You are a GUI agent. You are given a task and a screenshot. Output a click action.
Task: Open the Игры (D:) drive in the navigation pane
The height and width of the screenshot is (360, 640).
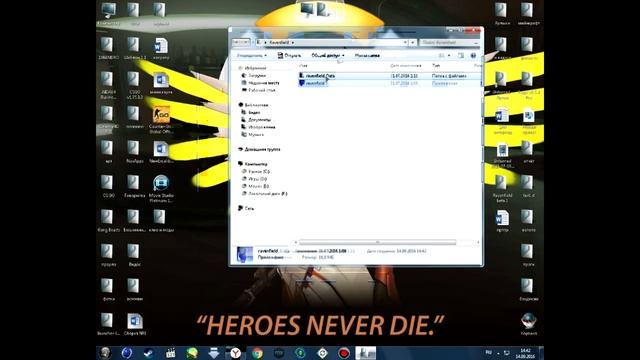pyautogui.click(x=258, y=179)
